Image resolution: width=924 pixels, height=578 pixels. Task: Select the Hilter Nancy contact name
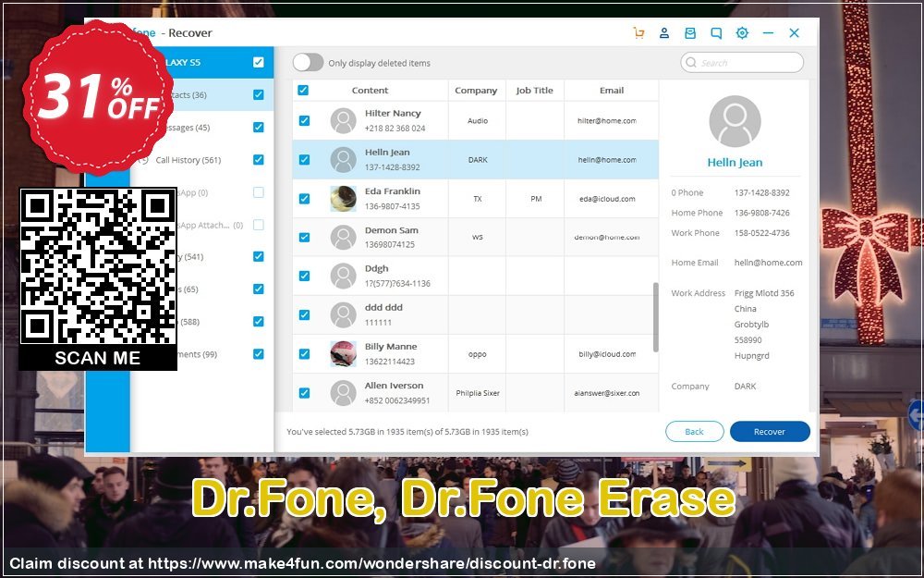[x=393, y=113]
